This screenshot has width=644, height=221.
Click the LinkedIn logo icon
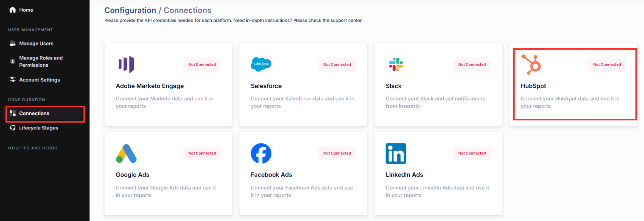[x=396, y=154]
